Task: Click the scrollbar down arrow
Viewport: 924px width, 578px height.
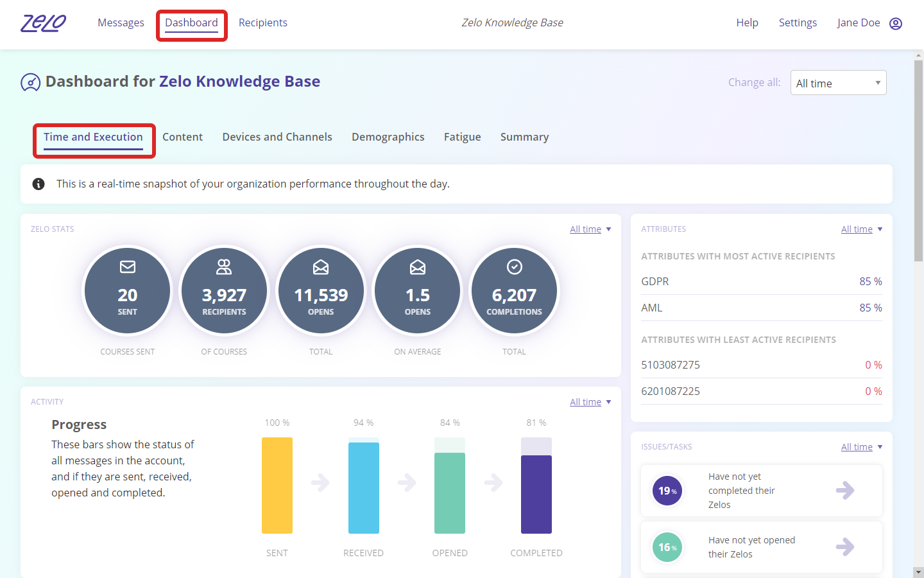Action: 919,572
